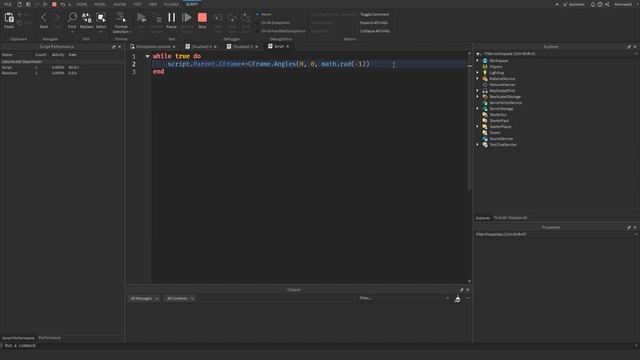
Task: Open the Find All / Replace All tab
Action: pyautogui.click(x=510, y=218)
